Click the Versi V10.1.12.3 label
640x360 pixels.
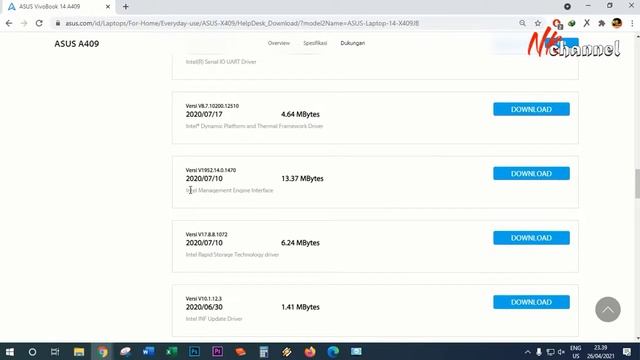204,299
